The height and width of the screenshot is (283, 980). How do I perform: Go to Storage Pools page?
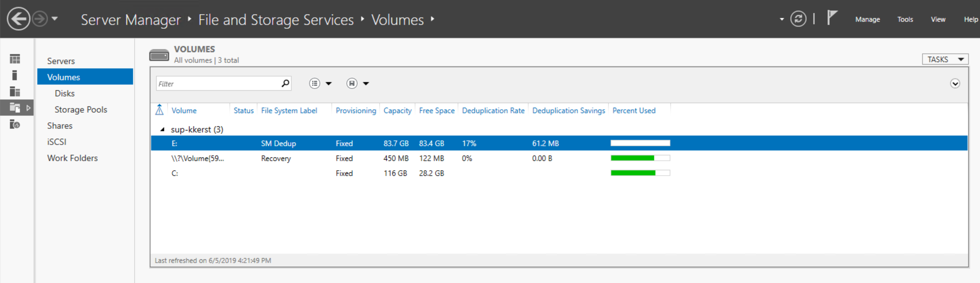coord(81,109)
